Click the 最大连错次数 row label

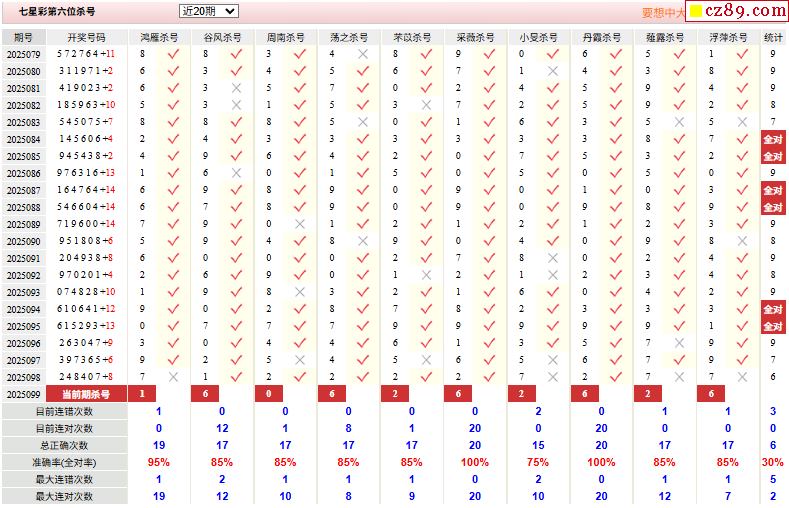[x=64, y=479]
